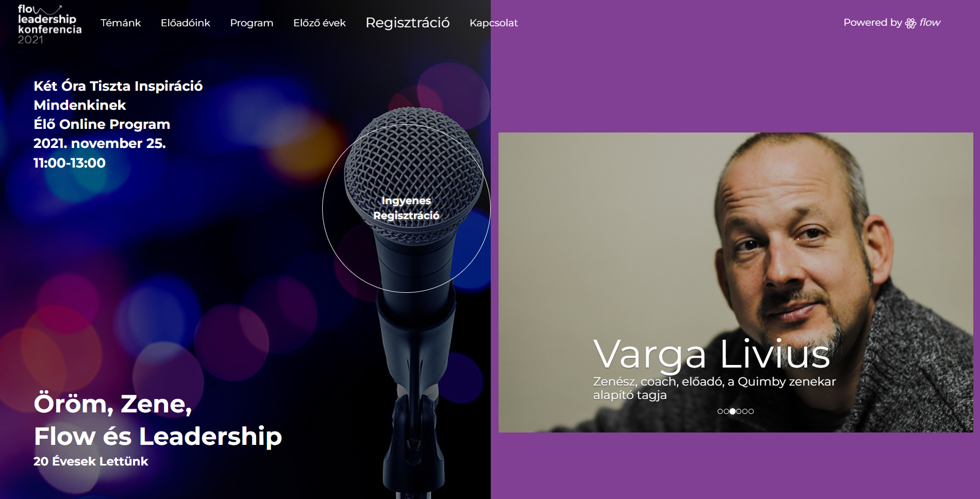
Task: Select the first slider dot
Action: (720, 411)
